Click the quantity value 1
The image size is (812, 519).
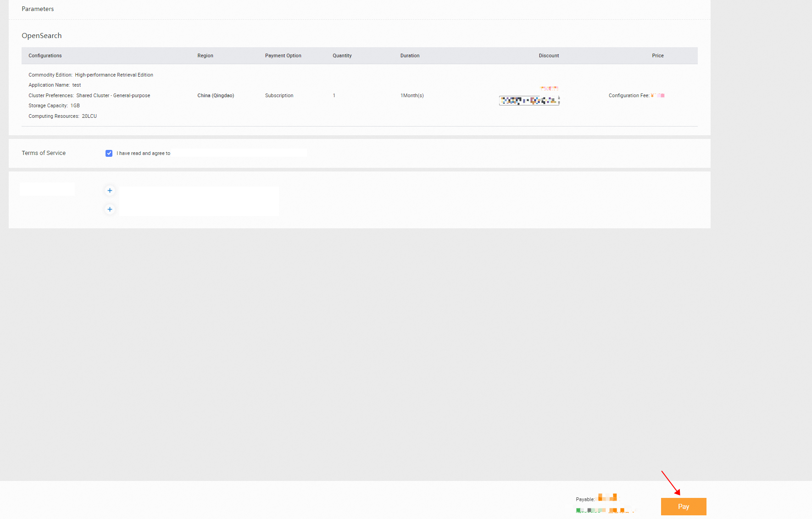point(334,95)
